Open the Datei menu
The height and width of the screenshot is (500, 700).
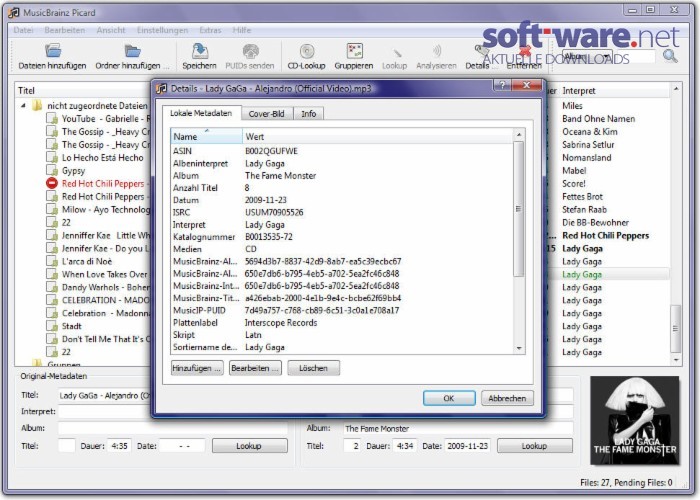23,30
